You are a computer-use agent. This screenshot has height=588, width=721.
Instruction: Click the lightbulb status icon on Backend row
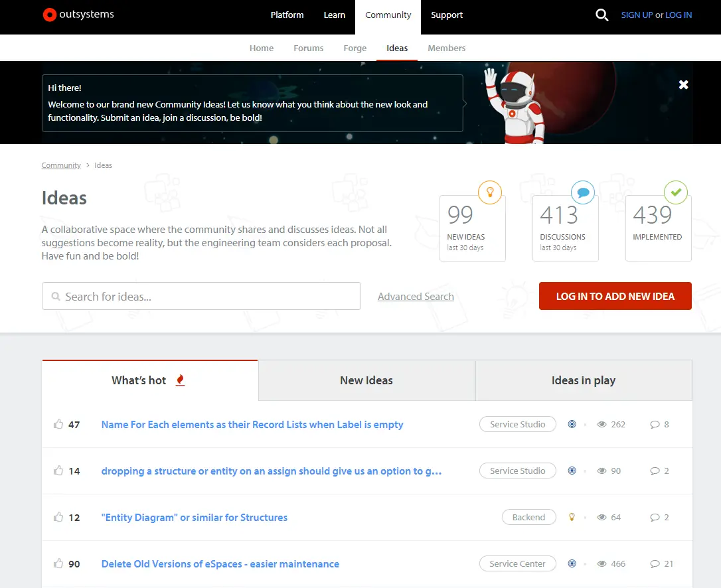[572, 518]
